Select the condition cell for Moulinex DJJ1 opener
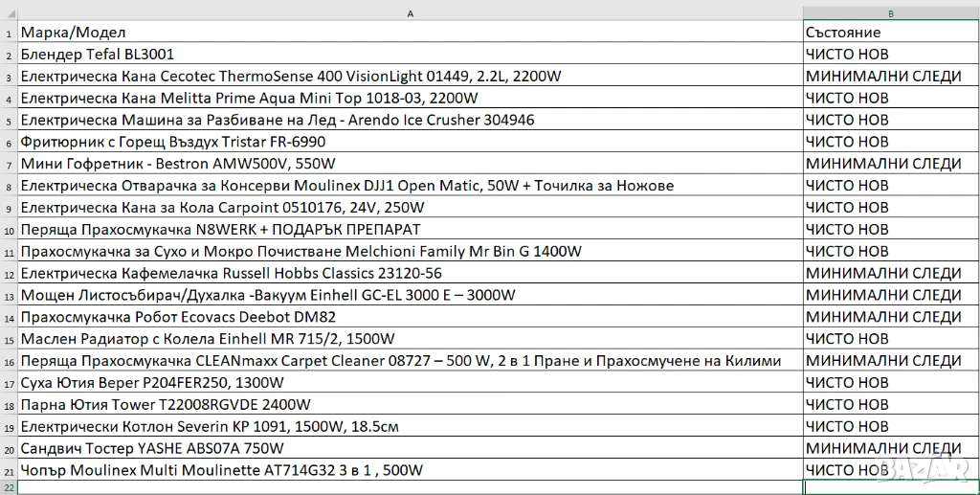The image size is (980, 495). point(890,186)
